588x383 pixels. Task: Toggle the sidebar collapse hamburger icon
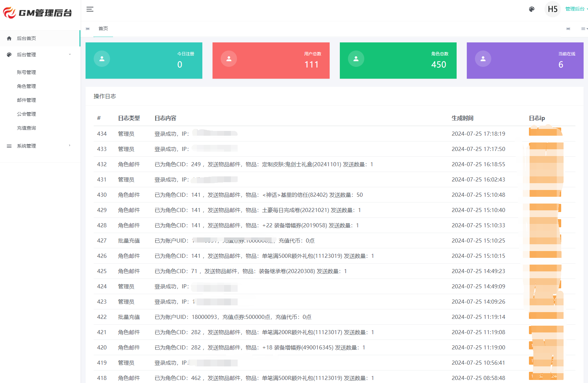(90, 9)
